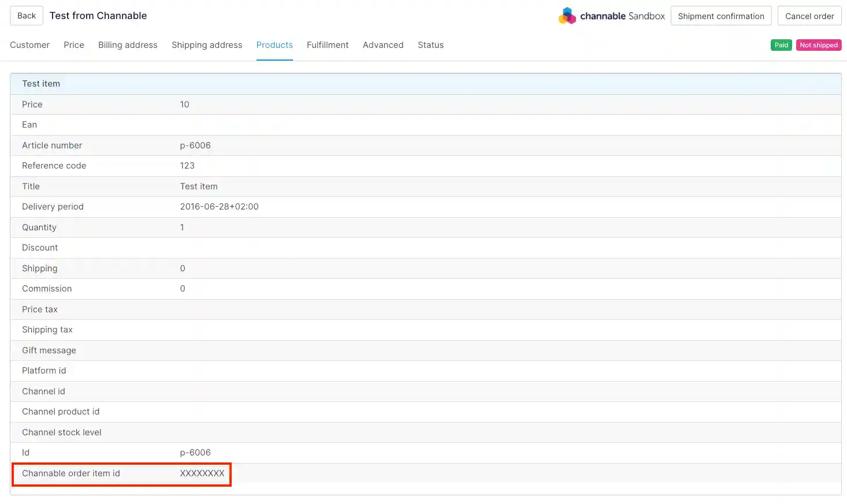Screen dimensions: 847x504
Task: Click the pink Not shipped badge
Action: (x=818, y=45)
